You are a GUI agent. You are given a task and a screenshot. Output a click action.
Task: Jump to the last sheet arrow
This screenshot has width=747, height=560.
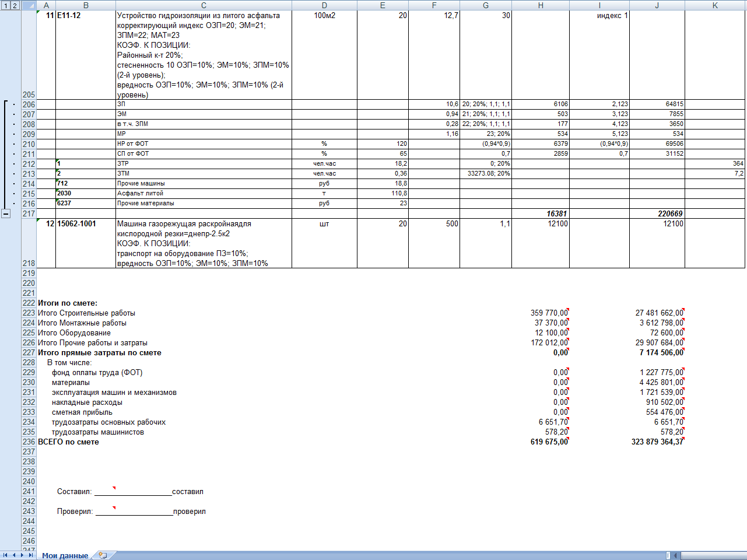click(31, 555)
